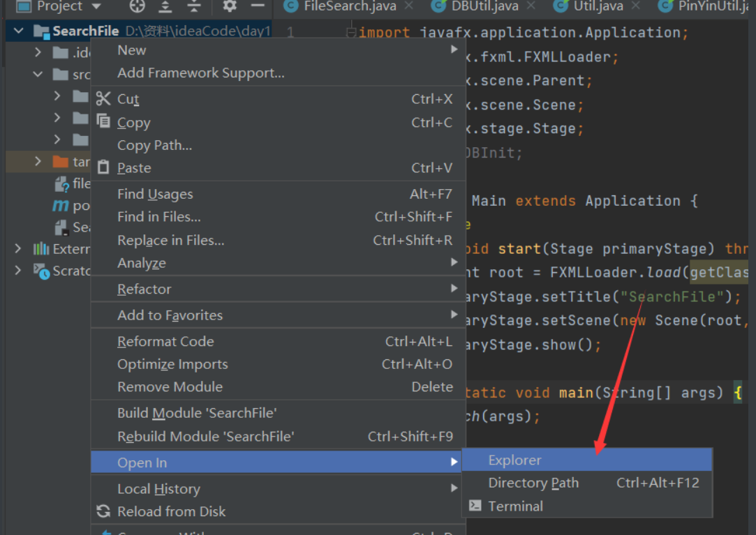Open the Analyze submenu
The width and height of the screenshot is (756, 535).
279,263
